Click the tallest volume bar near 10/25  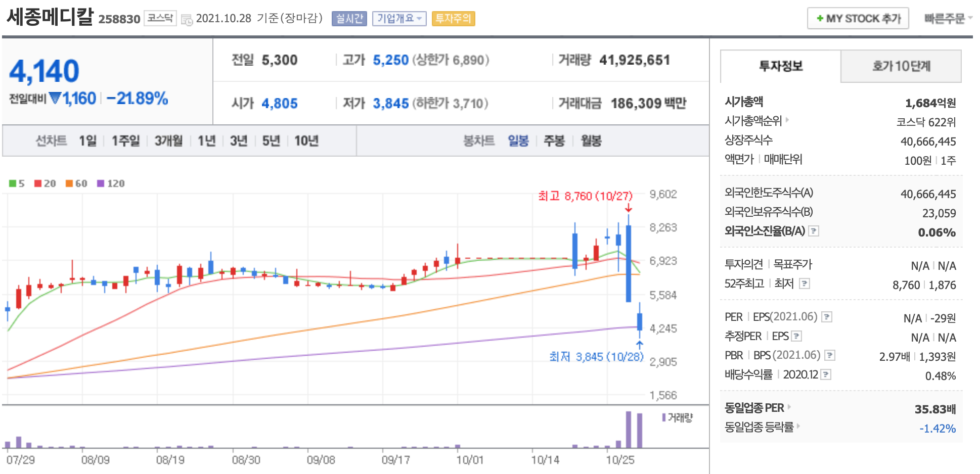point(629,430)
